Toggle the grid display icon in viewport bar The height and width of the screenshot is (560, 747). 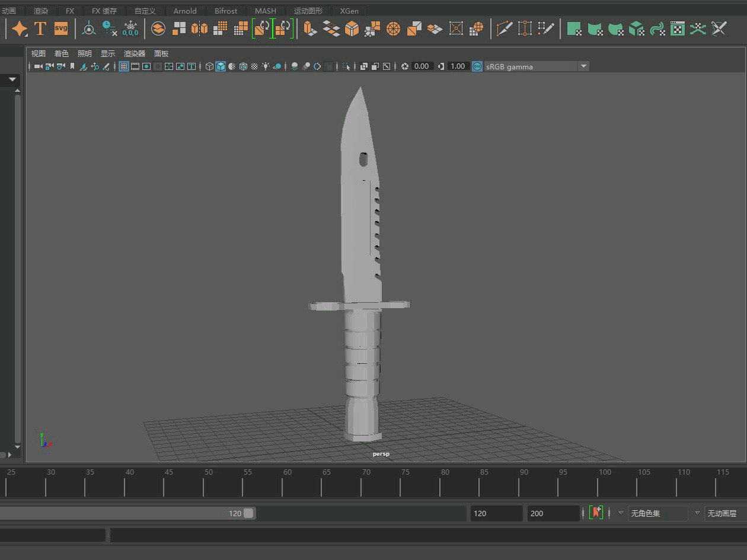[x=123, y=66]
